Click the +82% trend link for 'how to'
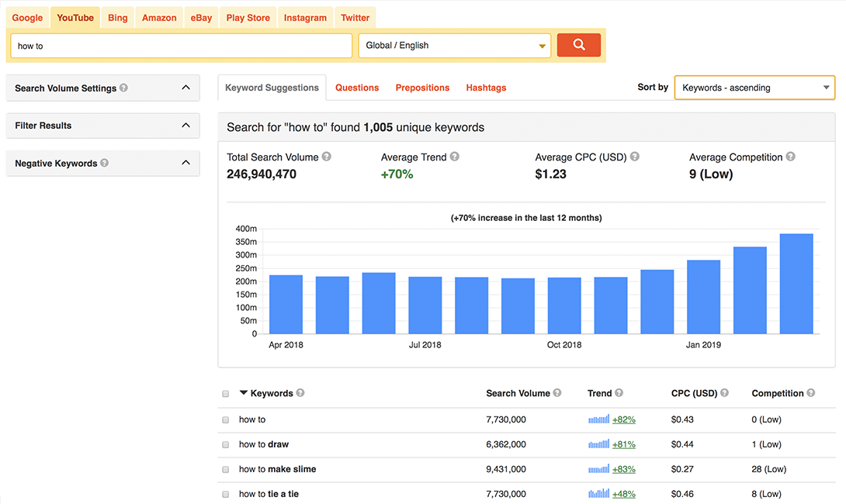 622,419
